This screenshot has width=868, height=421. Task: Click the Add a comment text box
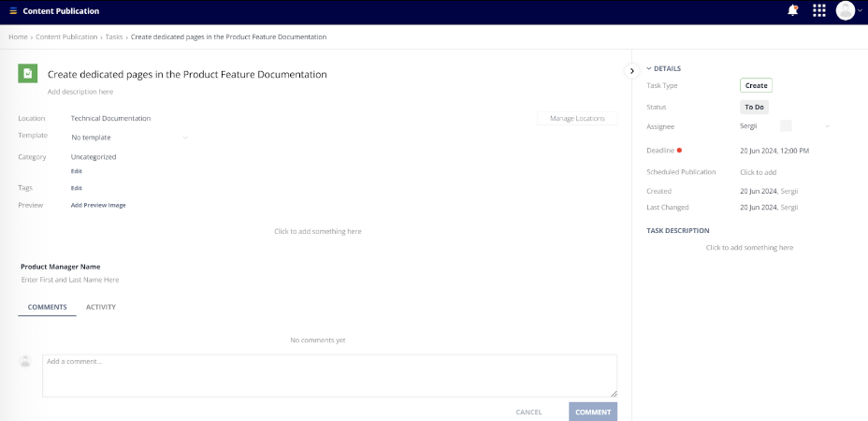(x=329, y=375)
